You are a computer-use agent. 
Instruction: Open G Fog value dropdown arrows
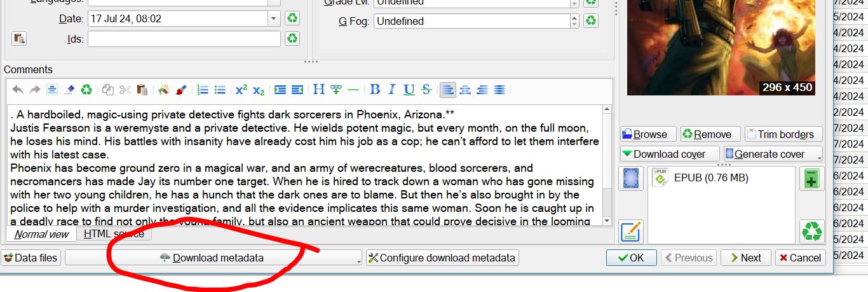[x=575, y=21]
